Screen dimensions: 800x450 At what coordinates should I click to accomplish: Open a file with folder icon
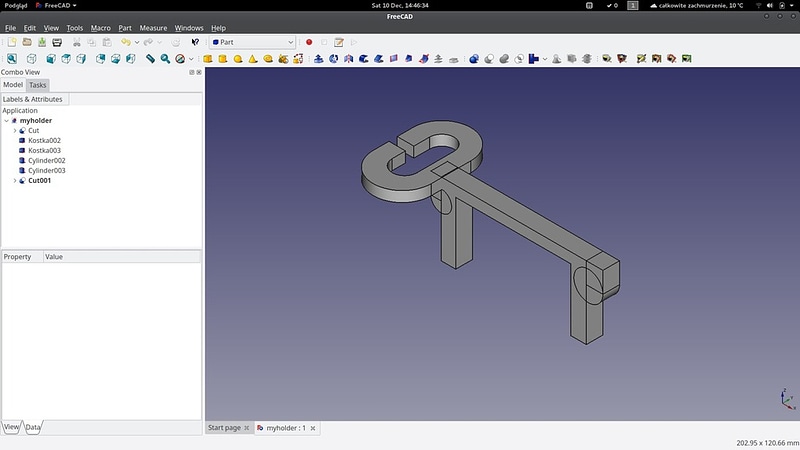click(x=27, y=42)
